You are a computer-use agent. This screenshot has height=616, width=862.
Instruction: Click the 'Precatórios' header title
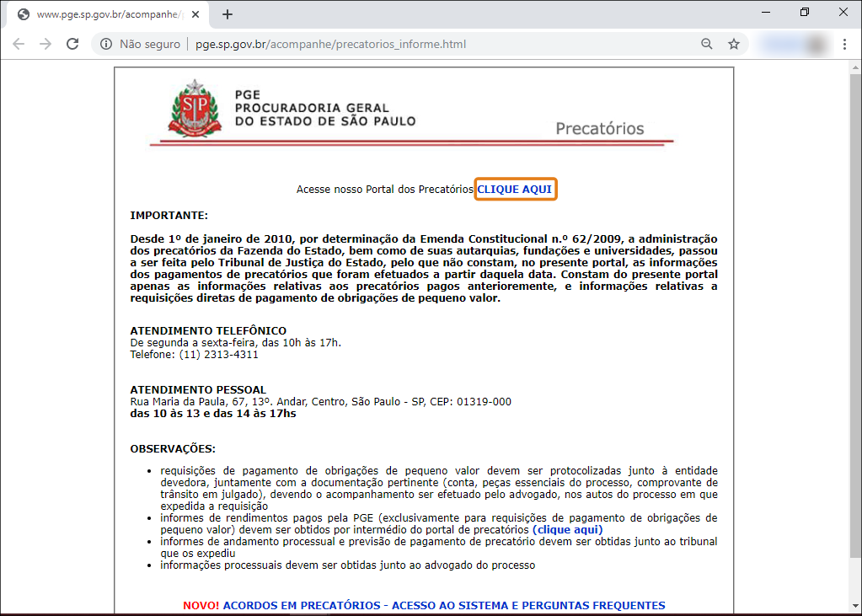pos(600,128)
